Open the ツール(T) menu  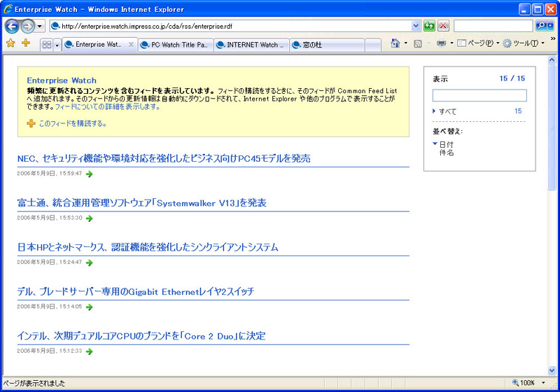point(524,43)
